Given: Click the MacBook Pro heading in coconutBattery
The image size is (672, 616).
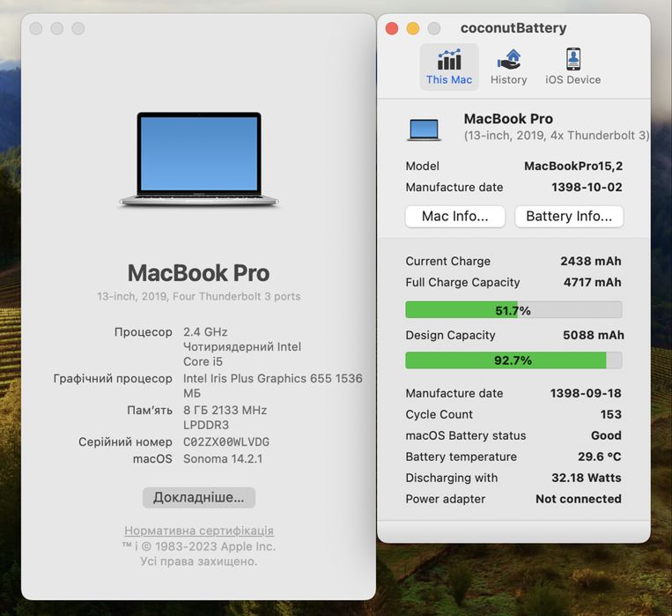Looking at the screenshot, I should [508, 118].
